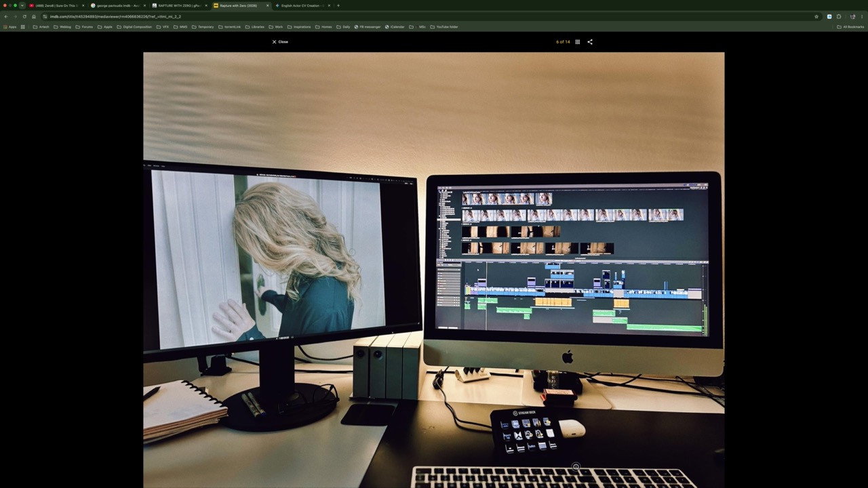The image size is (868, 488).
Task: Open the All Bookmarks folder
Action: tap(850, 27)
